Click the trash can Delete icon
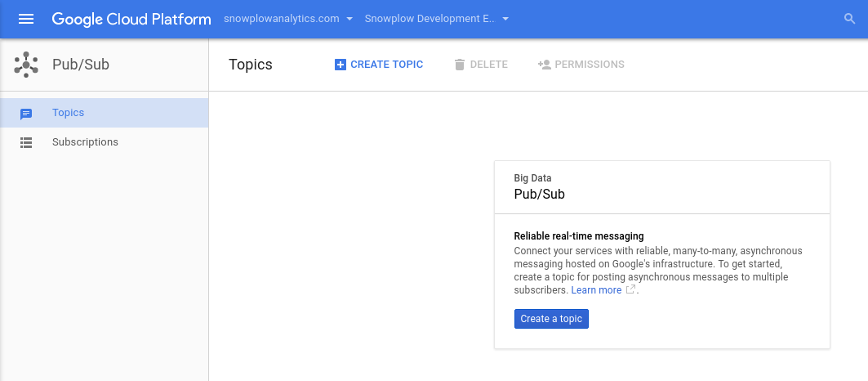 (460, 65)
